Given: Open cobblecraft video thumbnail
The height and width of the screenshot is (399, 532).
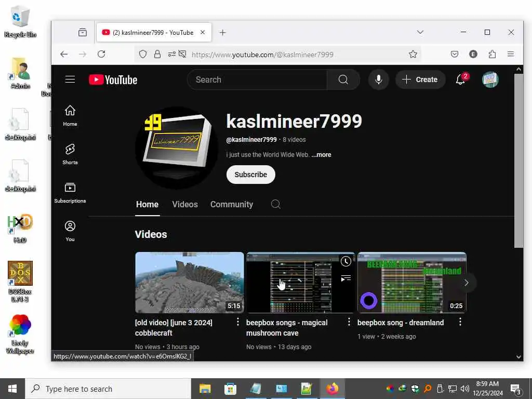Looking at the screenshot, I should [189, 282].
